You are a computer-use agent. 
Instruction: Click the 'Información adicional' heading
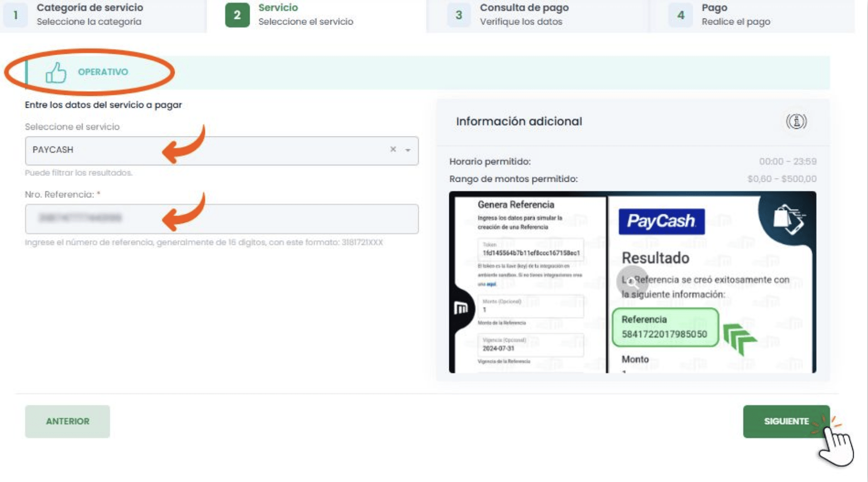click(x=519, y=121)
